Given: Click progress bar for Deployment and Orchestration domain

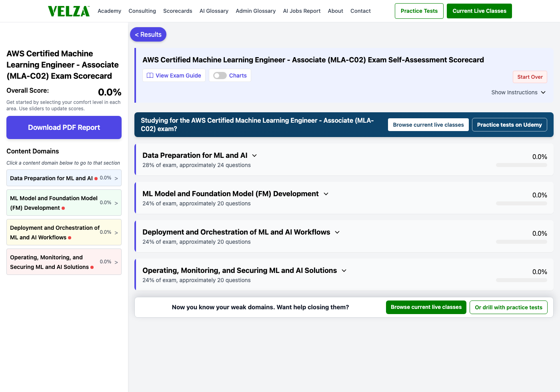Looking at the screenshot, I should [x=522, y=242].
